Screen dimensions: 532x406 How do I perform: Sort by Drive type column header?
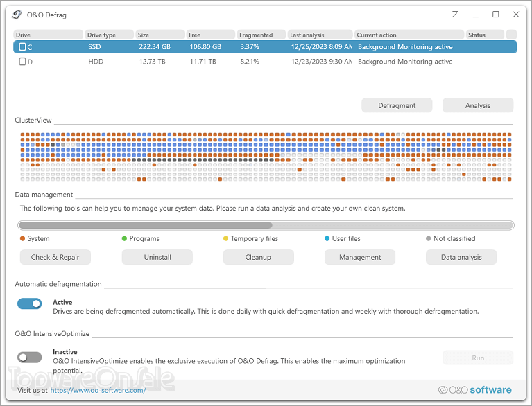pyautogui.click(x=110, y=35)
